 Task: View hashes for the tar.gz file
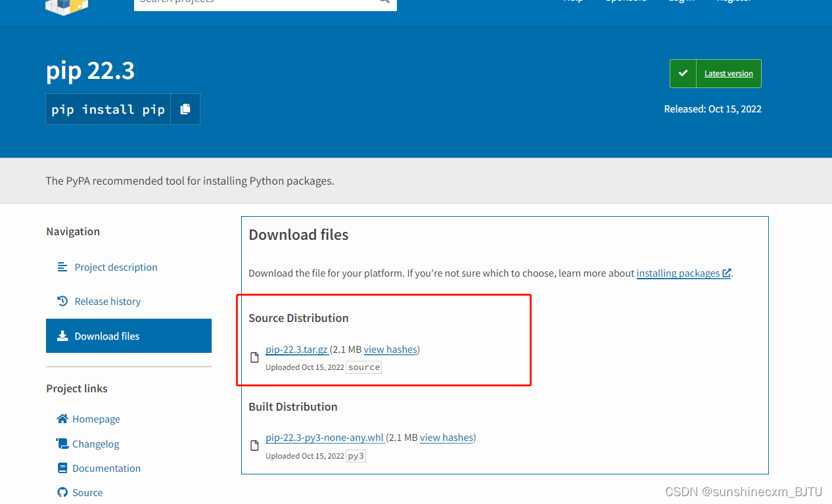click(390, 350)
